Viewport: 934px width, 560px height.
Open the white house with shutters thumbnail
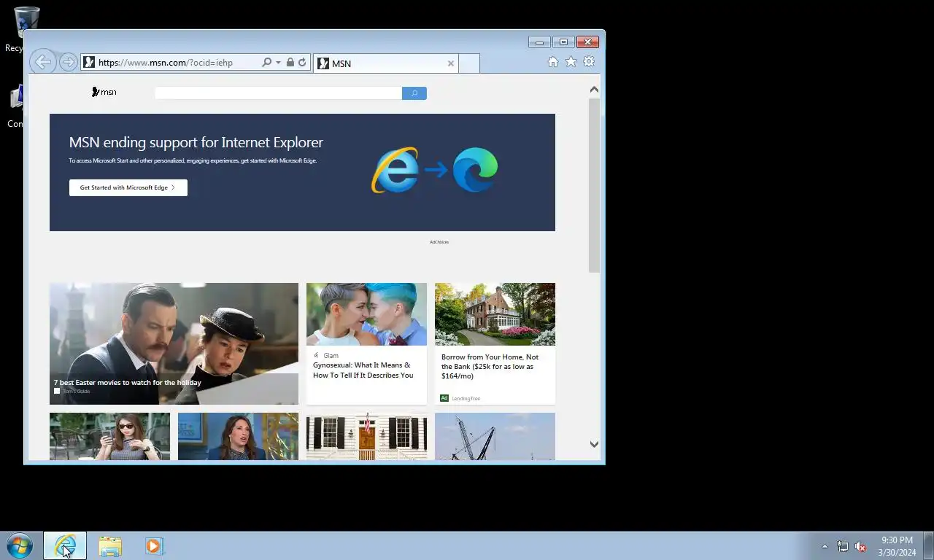pyautogui.click(x=366, y=436)
